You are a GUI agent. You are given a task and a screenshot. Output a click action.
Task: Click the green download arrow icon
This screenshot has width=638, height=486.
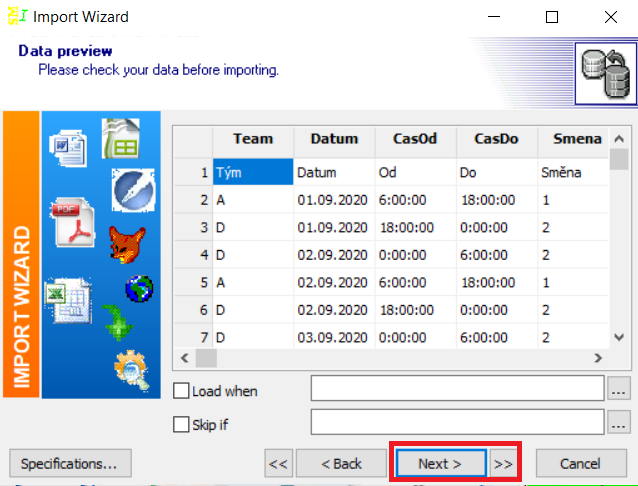(117, 322)
